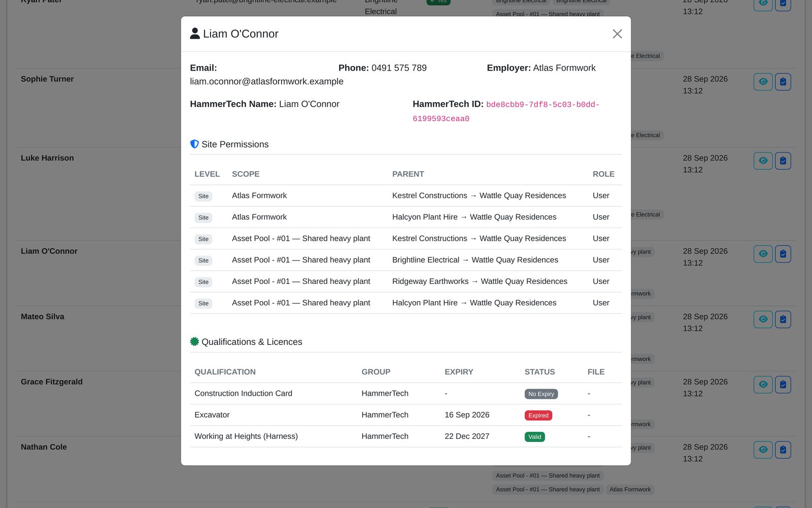The image size is (812, 508).
Task: Click the eye icon in Liam O'Connor's row
Action: click(763, 254)
